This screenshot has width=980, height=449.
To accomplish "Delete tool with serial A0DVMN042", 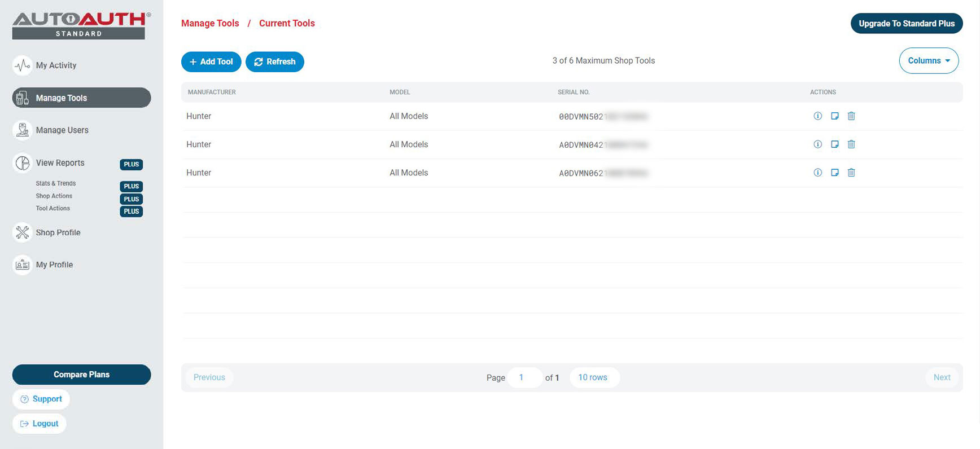I will 851,144.
